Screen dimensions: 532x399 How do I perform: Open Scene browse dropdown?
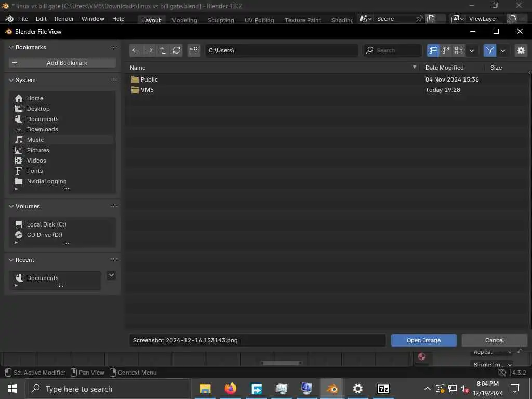coord(365,19)
